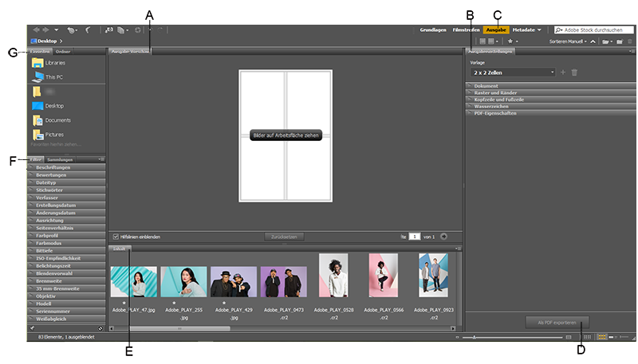The width and height of the screenshot is (638, 364).
Task: Click the plus icon to save template
Action: coord(562,72)
